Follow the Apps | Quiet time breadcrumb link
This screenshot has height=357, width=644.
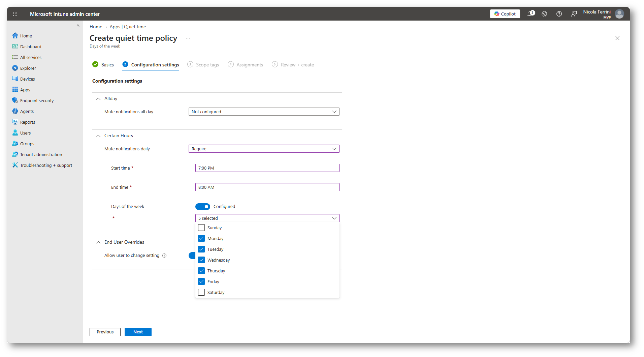coord(128,27)
